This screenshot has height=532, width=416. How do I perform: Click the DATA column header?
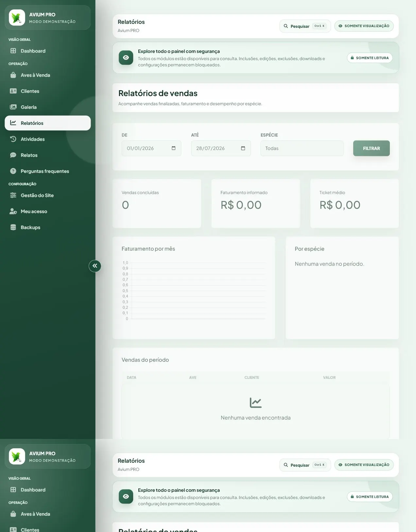(131, 377)
